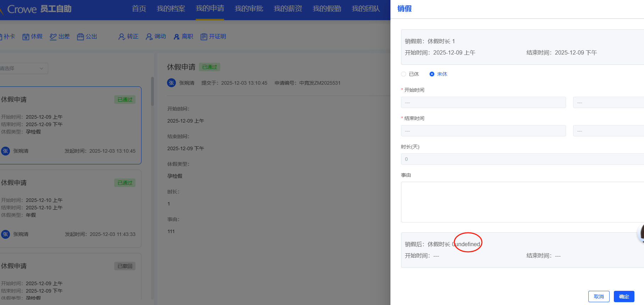
Task: Click the 公出 briefcase icon
Action: [80, 36]
